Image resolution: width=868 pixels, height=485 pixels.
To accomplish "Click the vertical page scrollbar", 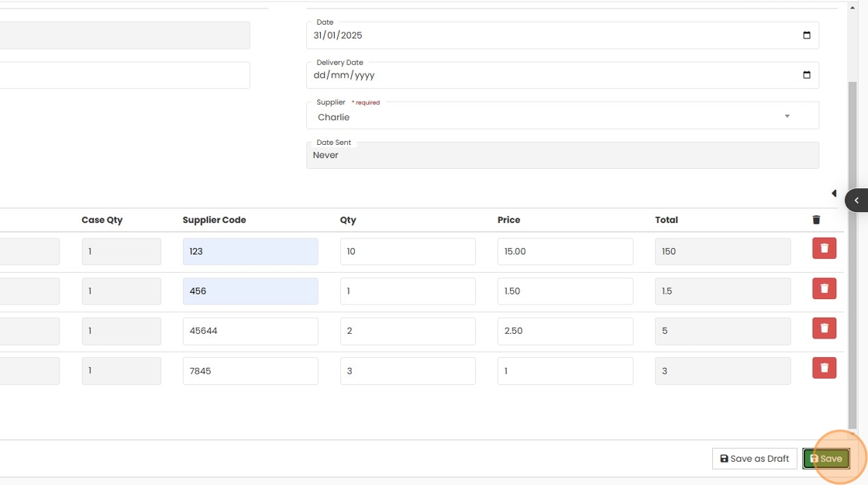I will [x=852, y=256].
